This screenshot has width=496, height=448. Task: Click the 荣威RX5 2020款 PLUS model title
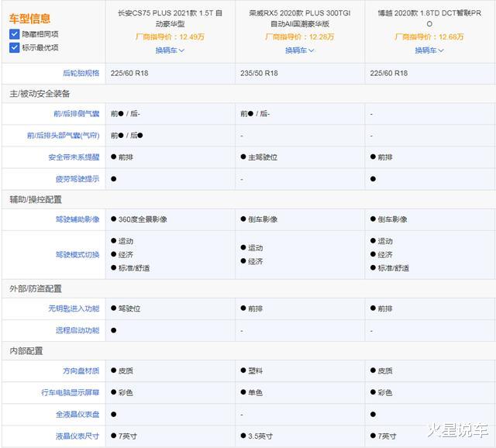300,19
